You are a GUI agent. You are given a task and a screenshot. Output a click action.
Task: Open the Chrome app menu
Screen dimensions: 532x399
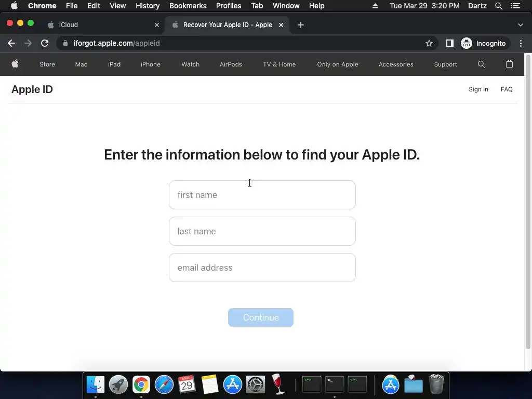coord(42,6)
